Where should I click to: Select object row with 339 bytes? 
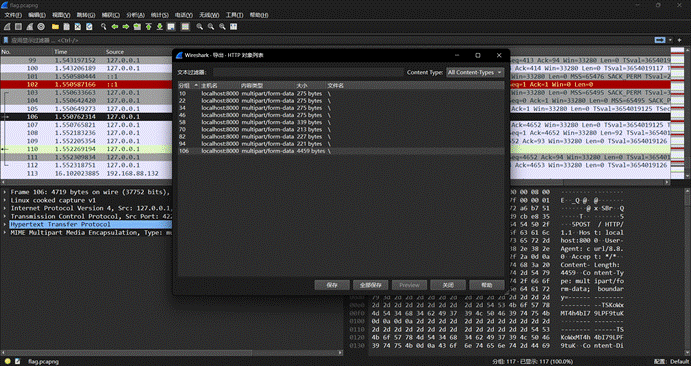341,122
